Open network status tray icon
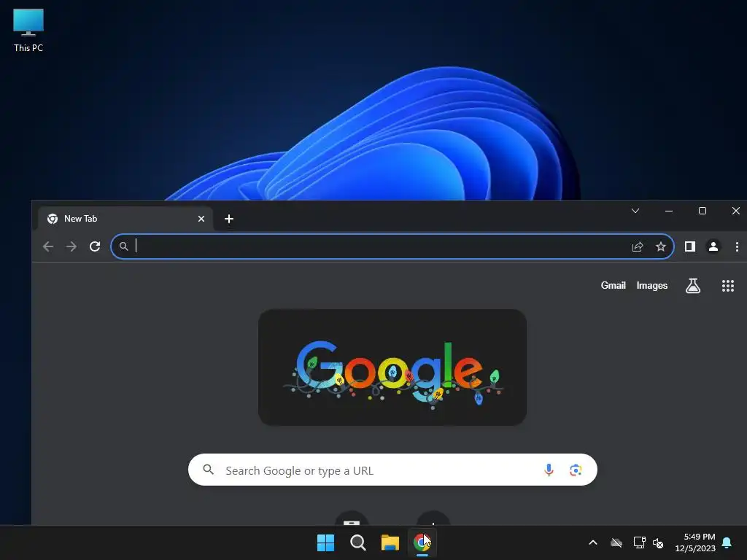747x560 pixels. [639, 542]
